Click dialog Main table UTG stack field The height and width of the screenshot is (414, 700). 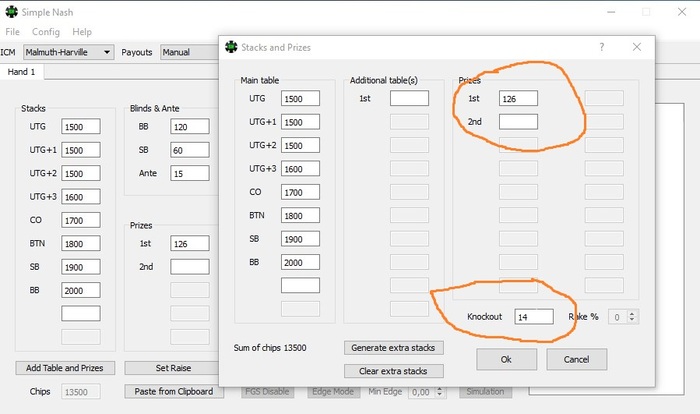300,99
